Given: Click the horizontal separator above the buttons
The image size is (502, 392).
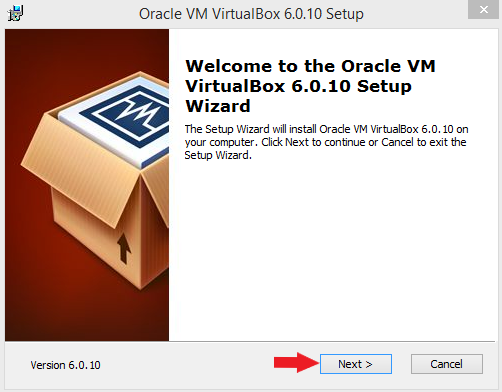Looking at the screenshot, I should tap(250, 341).
